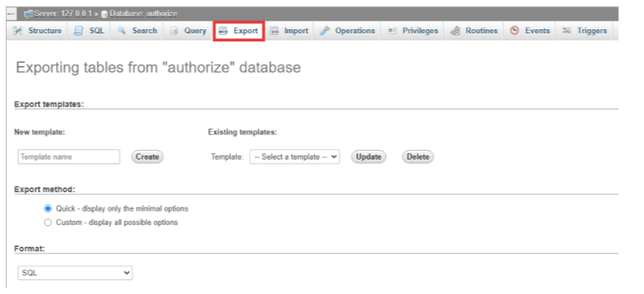The image size is (644, 294).
Task: Select the Query tab icon
Action: [174, 31]
